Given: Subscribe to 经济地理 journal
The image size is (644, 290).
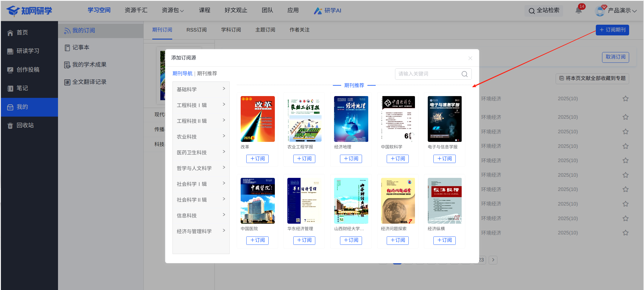Looking at the screenshot, I should pyautogui.click(x=351, y=159).
